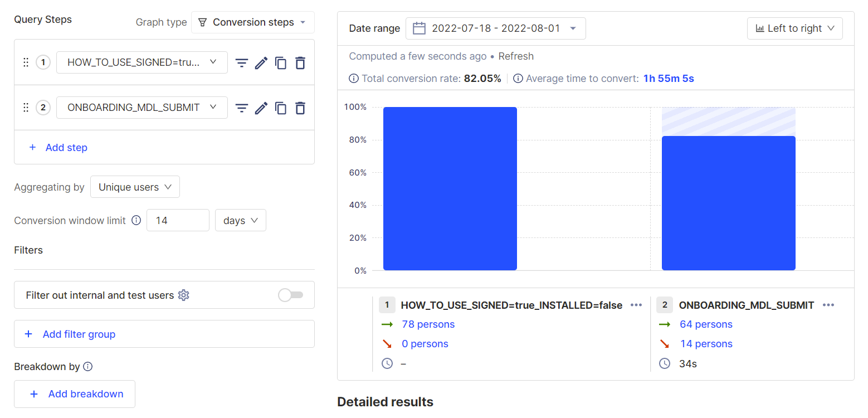Delete the ONBOARDING_MDL_SUBMIT step
868x418 pixels.
click(x=300, y=108)
